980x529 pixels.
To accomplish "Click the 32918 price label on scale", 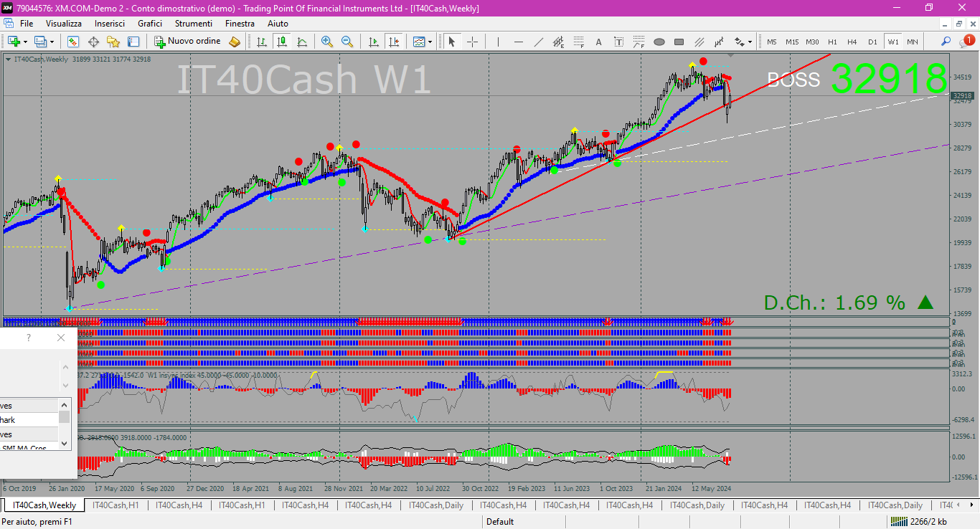I will 962,95.
